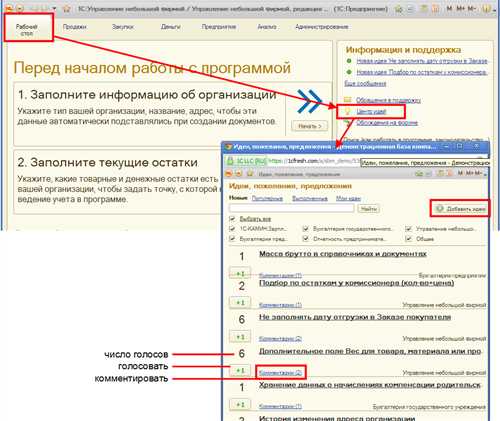Click the green SSL lock badge in address bar
This screenshot has height=421, width=500.
pyautogui.click(x=246, y=161)
